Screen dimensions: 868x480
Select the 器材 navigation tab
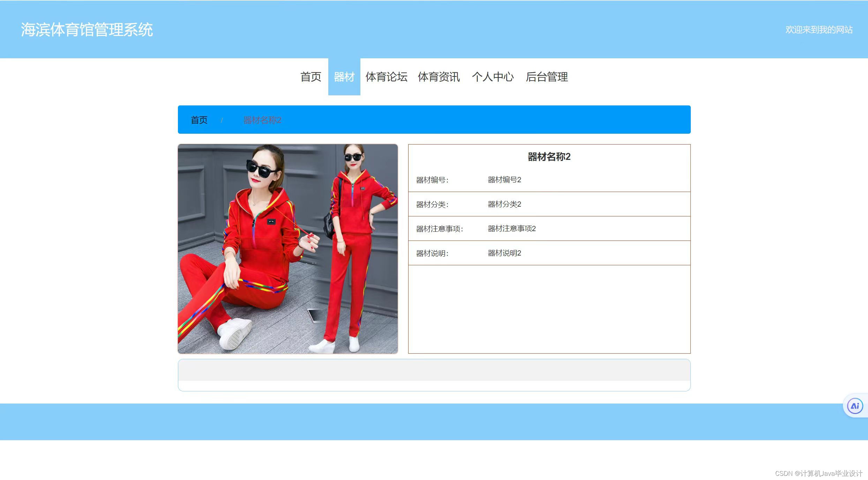tap(344, 77)
